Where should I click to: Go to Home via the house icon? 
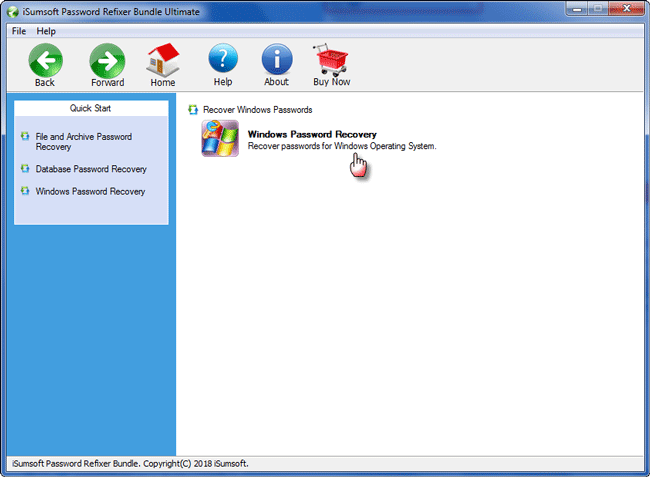click(163, 60)
